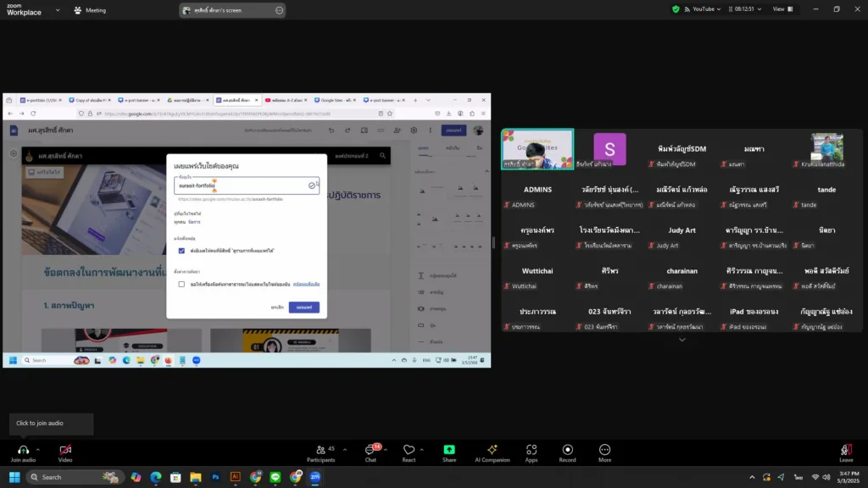The width and height of the screenshot is (868, 488).
Task: Select the Krukunlanatthida video thumbnail
Action: tap(826, 150)
